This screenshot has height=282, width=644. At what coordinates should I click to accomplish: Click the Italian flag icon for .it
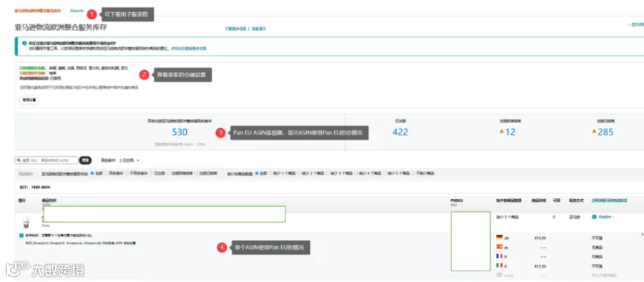click(x=499, y=266)
